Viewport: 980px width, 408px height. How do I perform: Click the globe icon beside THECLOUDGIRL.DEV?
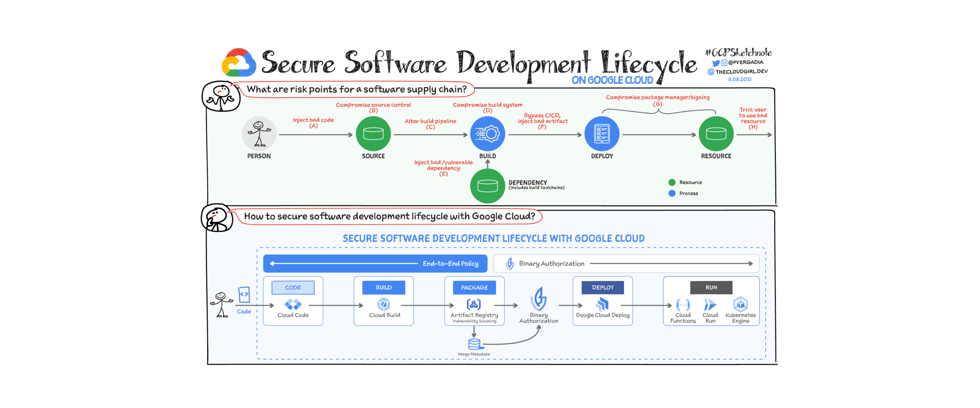tap(710, 72)
